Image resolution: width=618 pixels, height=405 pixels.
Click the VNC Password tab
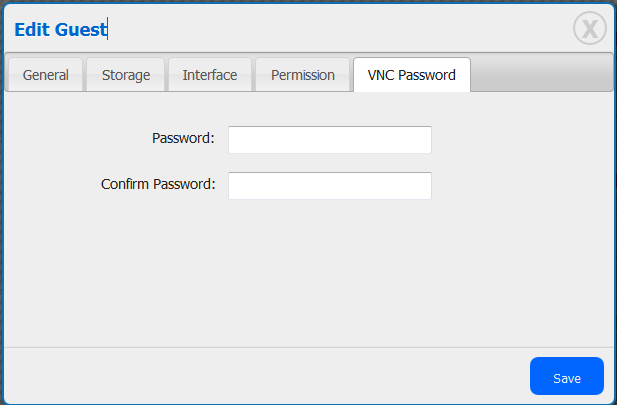412,75
